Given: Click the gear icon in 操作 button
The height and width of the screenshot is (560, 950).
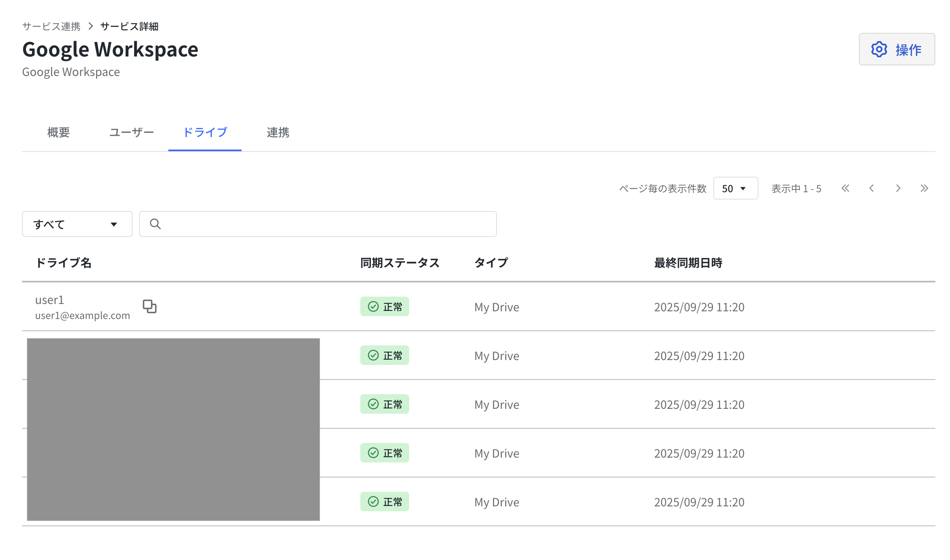Looking at the screenshot, I should point(879,49).
